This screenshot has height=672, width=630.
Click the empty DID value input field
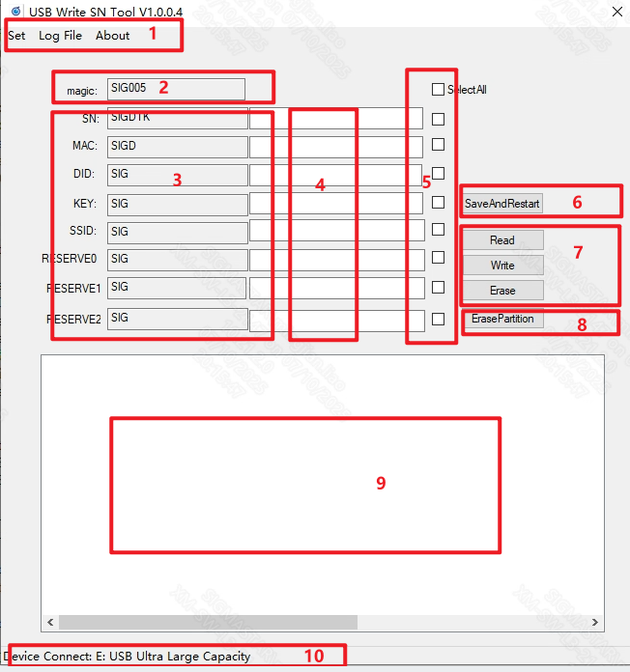tap(335, 175)
